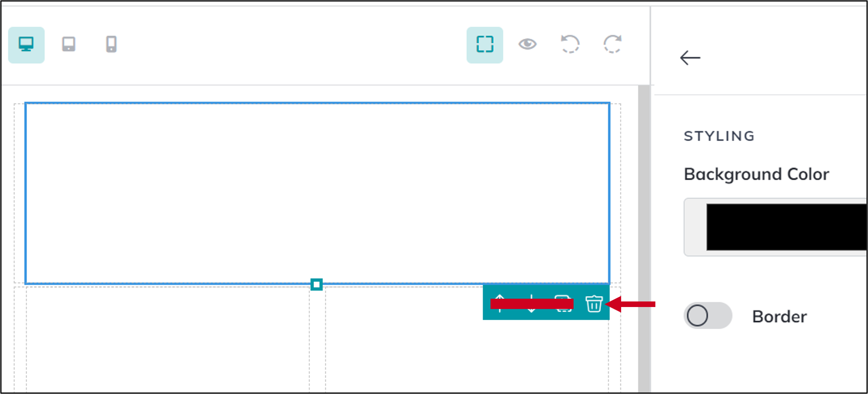Open the page preview with the eye icon
The width and height of the screenshot is (868, 394).
[528, 44]
